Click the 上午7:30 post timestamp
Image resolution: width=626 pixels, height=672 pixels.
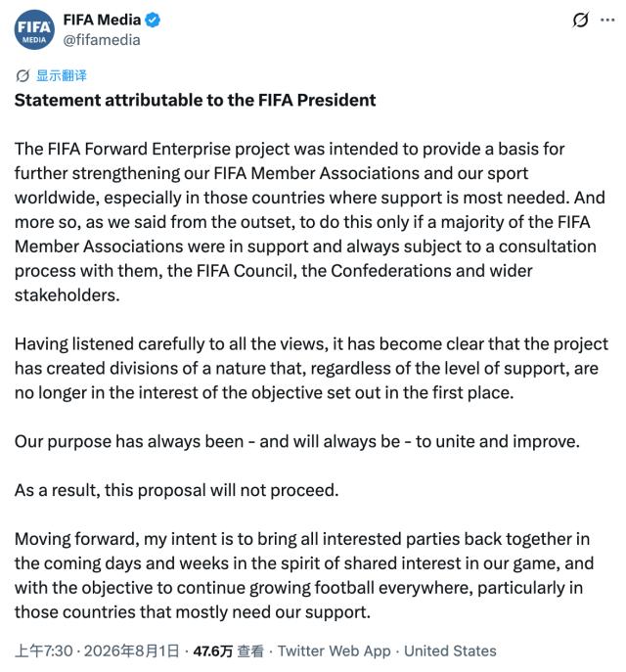[x=44, y=651]
